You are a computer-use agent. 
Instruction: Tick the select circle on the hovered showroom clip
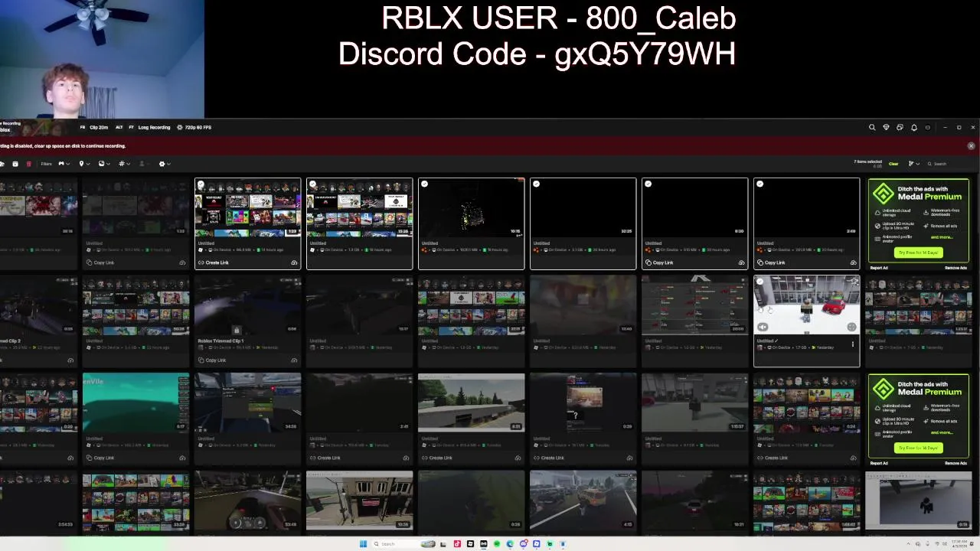[x=760, y=282]
